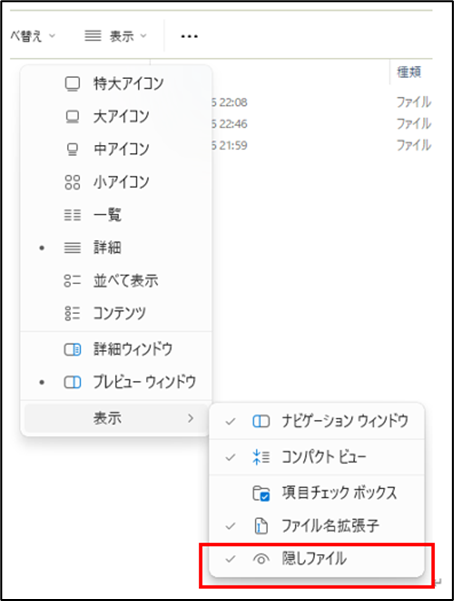This screenshot has width=454, height=601.
Task: Expand the 表示 submenu arrow
Action: 191,418
